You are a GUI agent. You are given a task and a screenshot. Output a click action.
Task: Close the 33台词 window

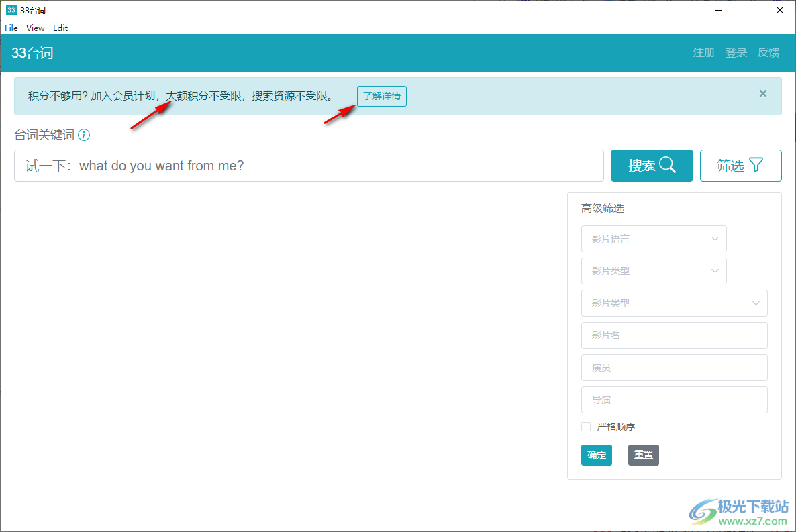780,10
